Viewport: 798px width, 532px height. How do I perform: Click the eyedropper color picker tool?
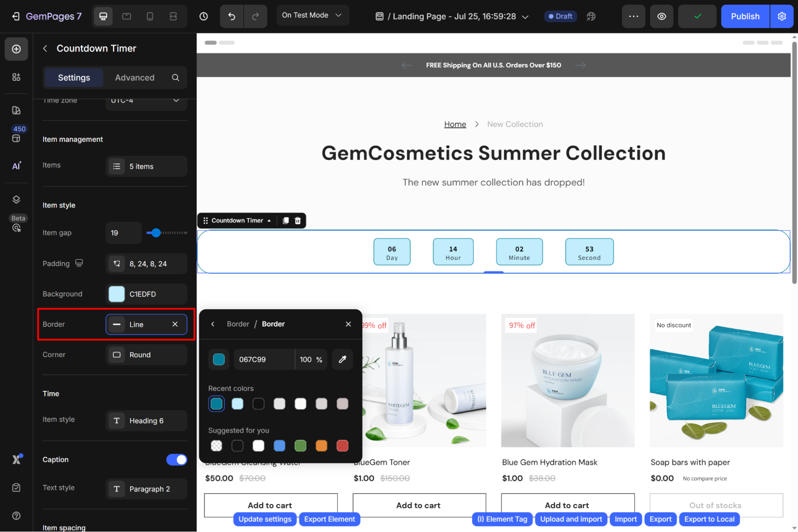click(342, 359)
